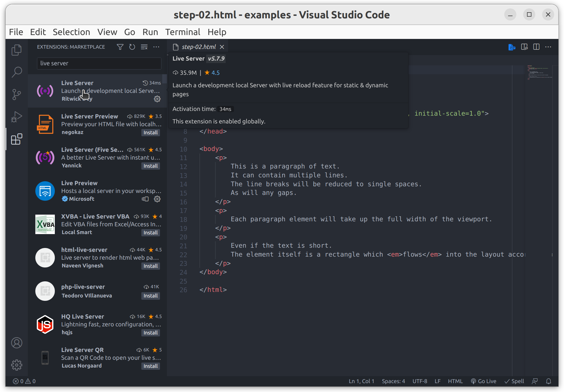Screen dimensions: 564x392
Task: Clear extensions search results
Action: (144, 47)
